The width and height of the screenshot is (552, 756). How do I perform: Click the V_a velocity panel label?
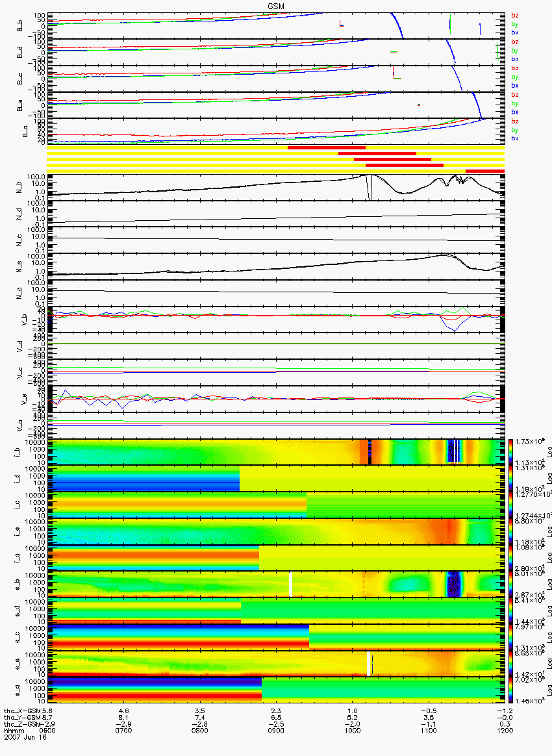tap(19, 425)
